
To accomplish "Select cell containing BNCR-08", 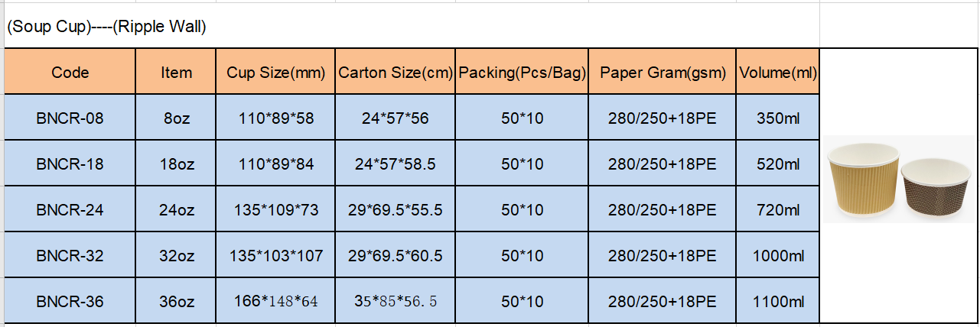I will click(x=70, y=118).
